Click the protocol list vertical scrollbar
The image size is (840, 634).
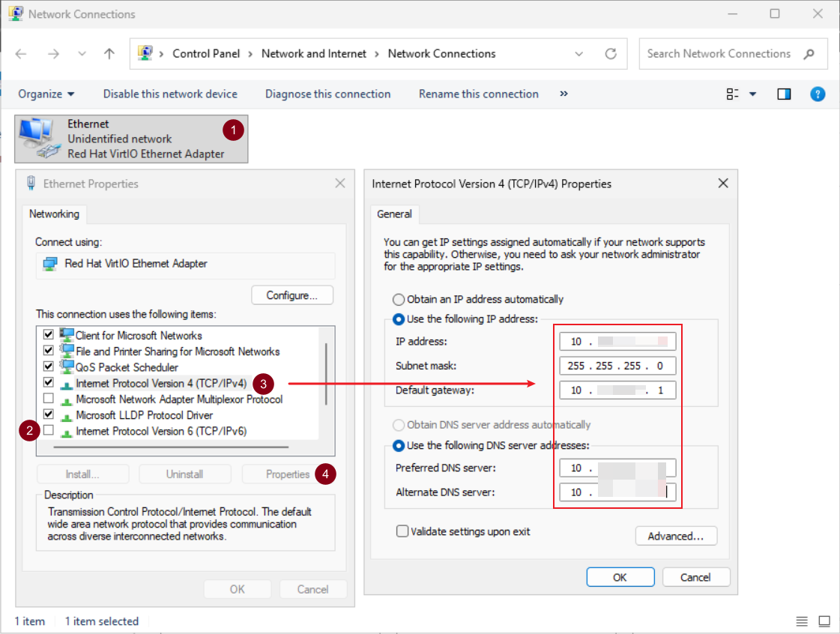coord(326,373)
